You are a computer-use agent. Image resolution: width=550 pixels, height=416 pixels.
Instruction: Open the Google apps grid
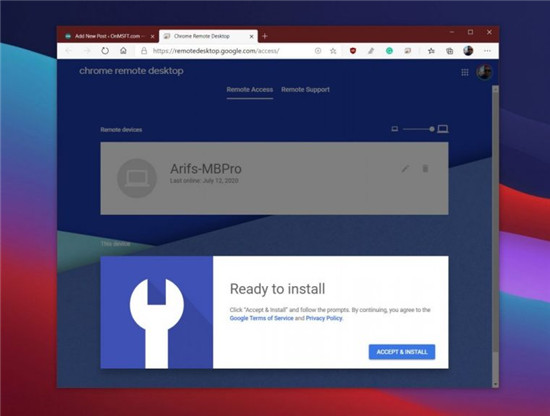click(x=465, y=72)
